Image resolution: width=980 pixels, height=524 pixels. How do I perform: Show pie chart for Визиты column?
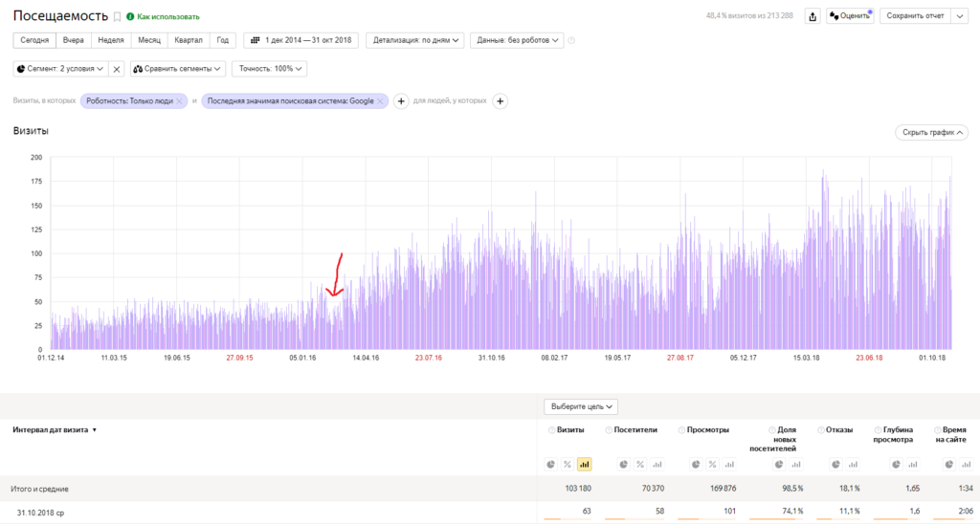coord(550,464)
